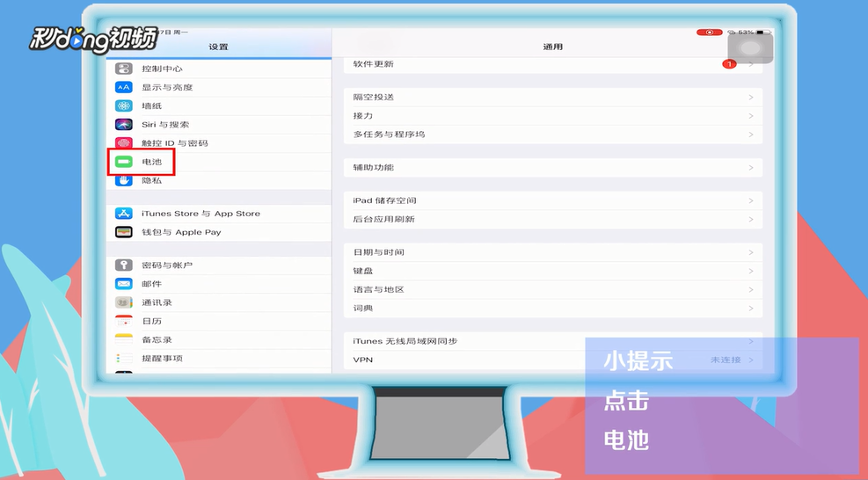Image resolution: width=868 pixels, height=480 pixels.
Task: Select 邮件 in the sidebar
Action: click(219, 284)
